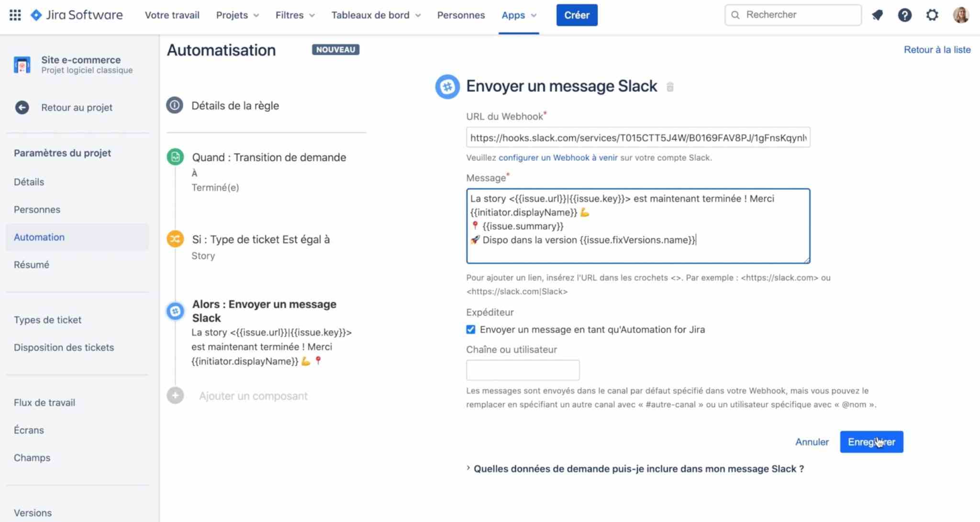Click the rule details info icon
This screenshot has height=522, width=980.
(x=175, y=105)
